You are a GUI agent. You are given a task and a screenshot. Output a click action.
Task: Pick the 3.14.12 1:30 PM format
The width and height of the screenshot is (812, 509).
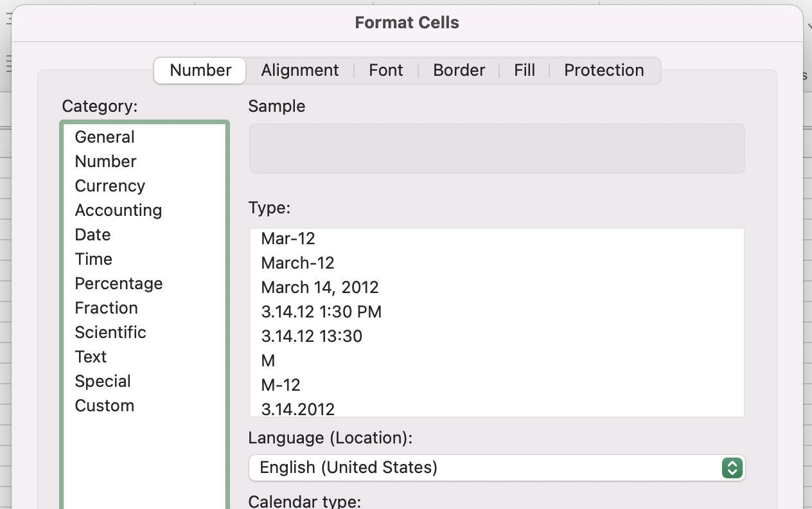(321, 312)
